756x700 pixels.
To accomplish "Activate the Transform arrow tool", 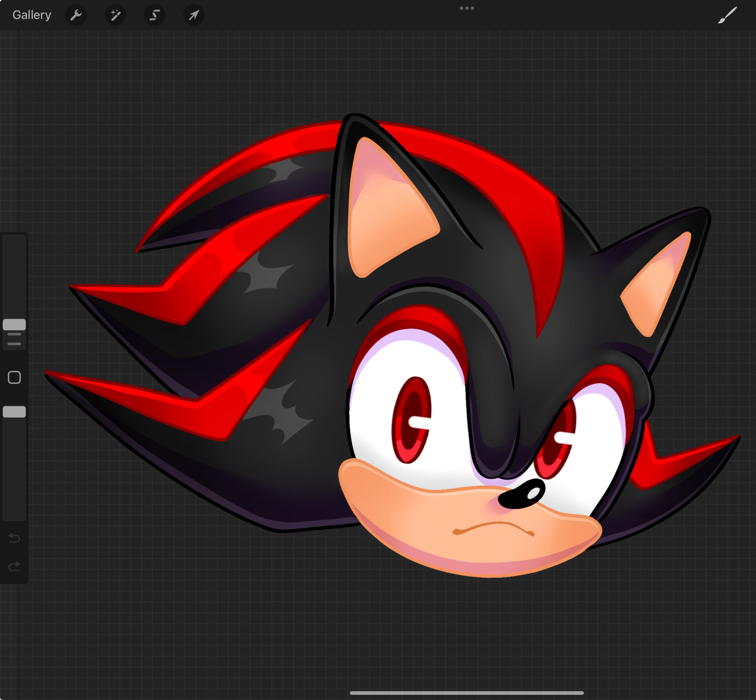I will click(194, 15).
